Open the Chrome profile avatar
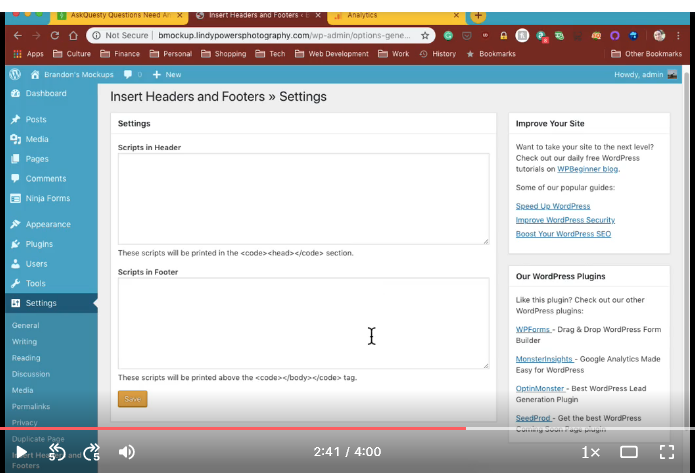 (x=659, y=35)
